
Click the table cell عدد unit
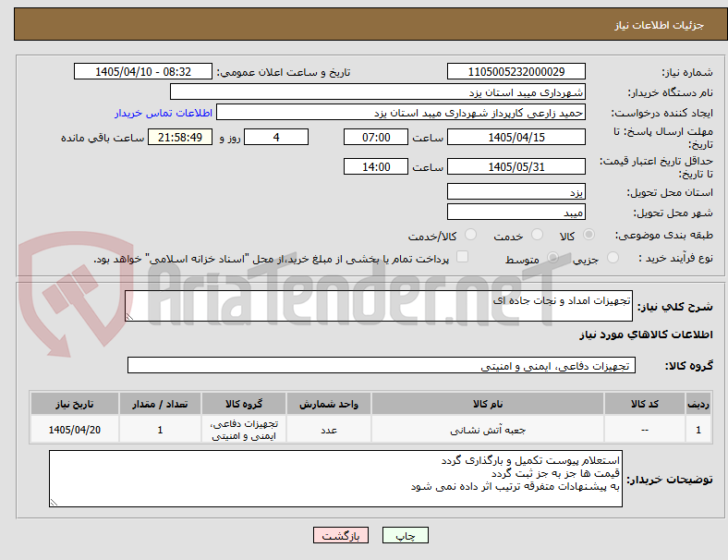click(x=329, y=430)
